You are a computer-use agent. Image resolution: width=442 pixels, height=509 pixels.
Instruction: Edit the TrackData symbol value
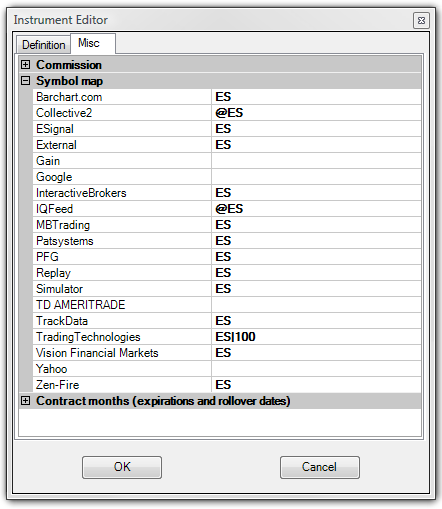[x=316, y=321]
